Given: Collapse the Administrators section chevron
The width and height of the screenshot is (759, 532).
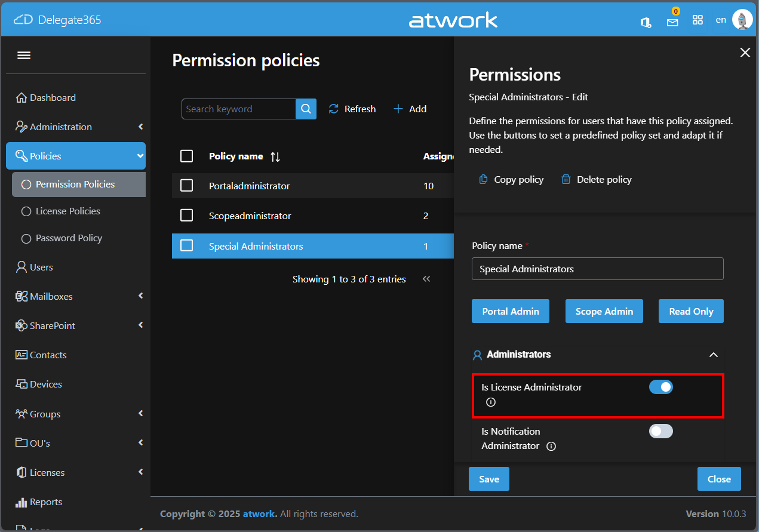Looking at the screenshot, I should pyautogui.click(x=713, y=355).
